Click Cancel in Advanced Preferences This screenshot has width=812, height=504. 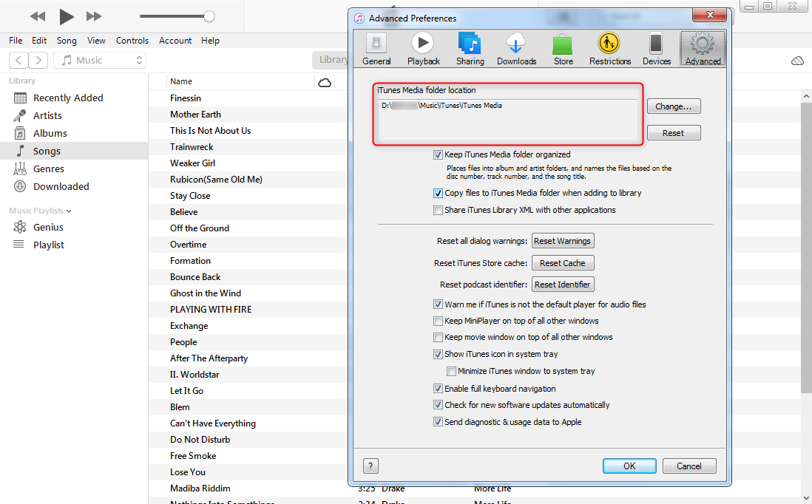pos(689,466)
